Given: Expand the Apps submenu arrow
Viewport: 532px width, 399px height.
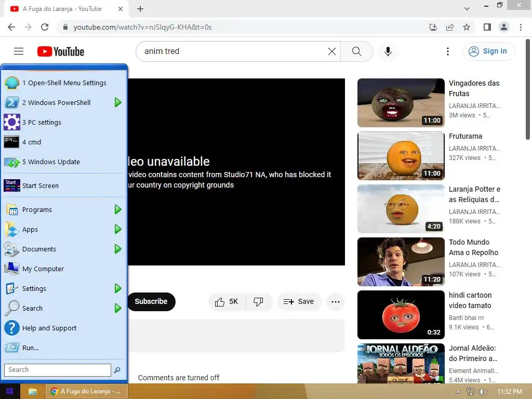Looking at the screenshot, I should click(118, 229).
